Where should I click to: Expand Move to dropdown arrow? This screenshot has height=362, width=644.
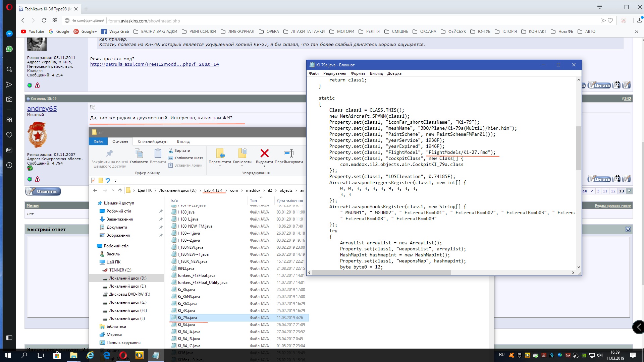[220, 166]
